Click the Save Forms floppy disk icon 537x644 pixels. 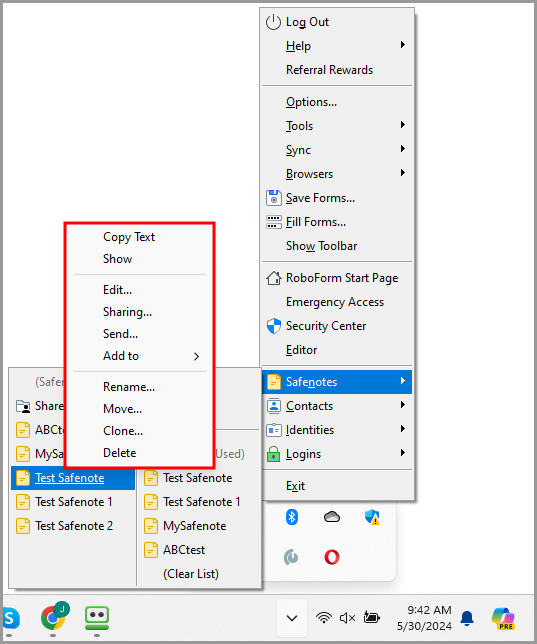pos(274,198)
